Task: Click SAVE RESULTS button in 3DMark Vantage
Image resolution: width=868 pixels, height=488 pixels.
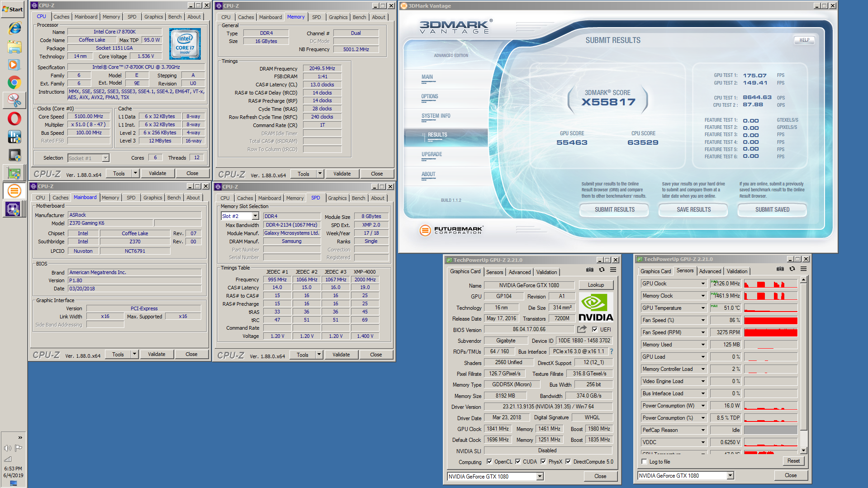Action: click(x=693, y=209)
